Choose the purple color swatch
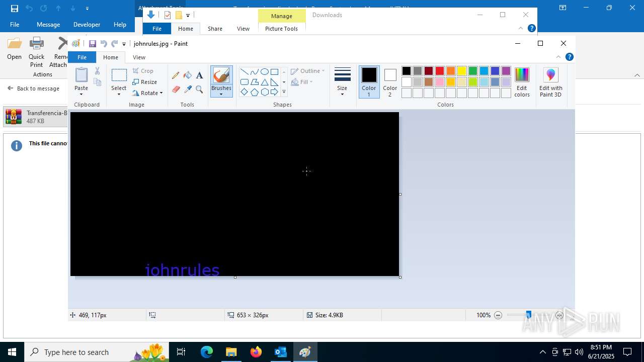This screenshot has height=362, width=644. click(506, 71)
